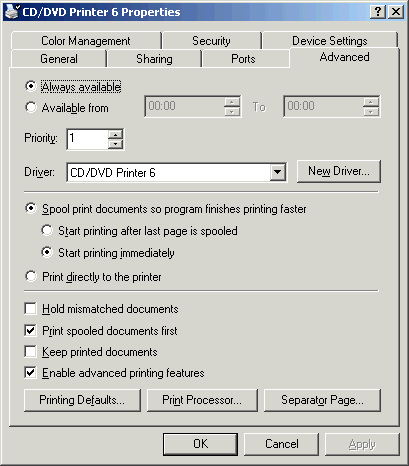Click the printer icon in title bar
The height and width of the screenshot is (466, 409).
(12, 12)
